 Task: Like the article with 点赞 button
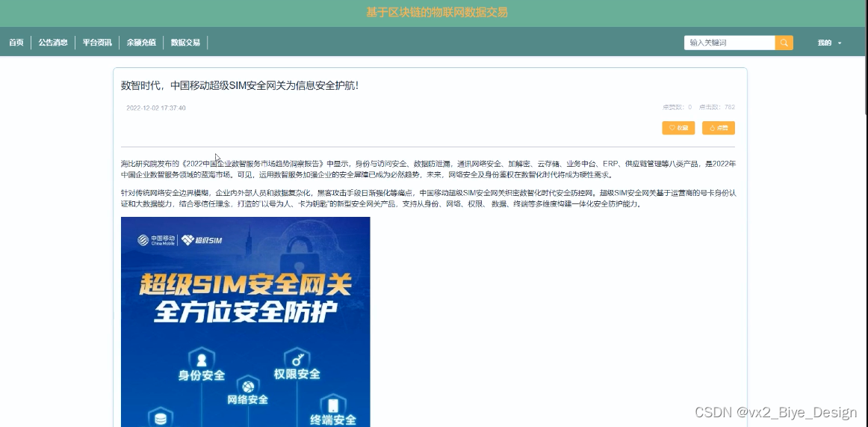719,128
